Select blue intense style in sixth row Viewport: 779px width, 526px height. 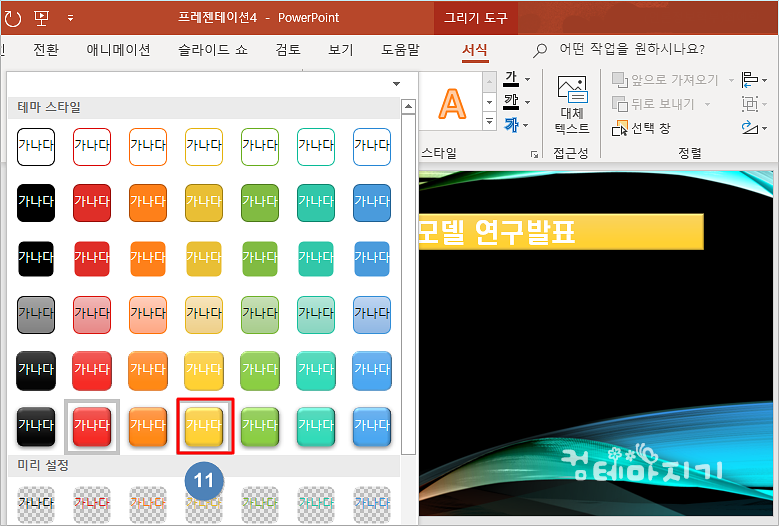pos(372,427)
